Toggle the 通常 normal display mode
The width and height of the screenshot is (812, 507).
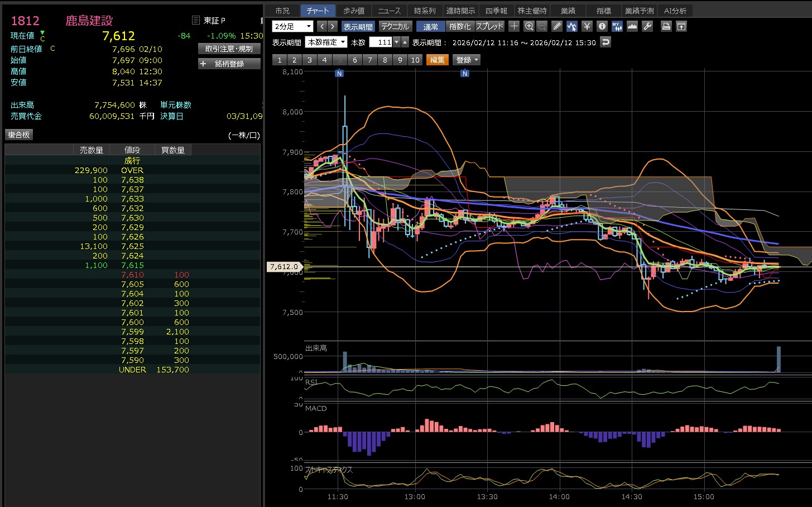pyautogui.click(x=430, y=26)
